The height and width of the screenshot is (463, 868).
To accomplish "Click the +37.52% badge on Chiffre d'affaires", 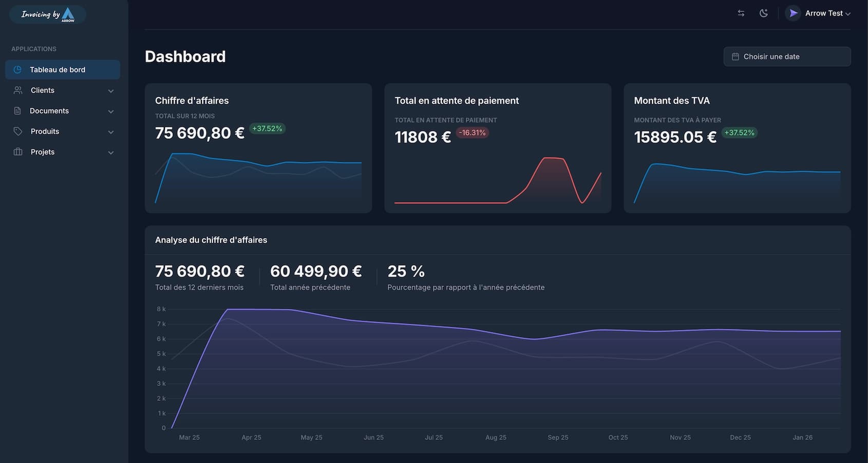I will [267, 128].
